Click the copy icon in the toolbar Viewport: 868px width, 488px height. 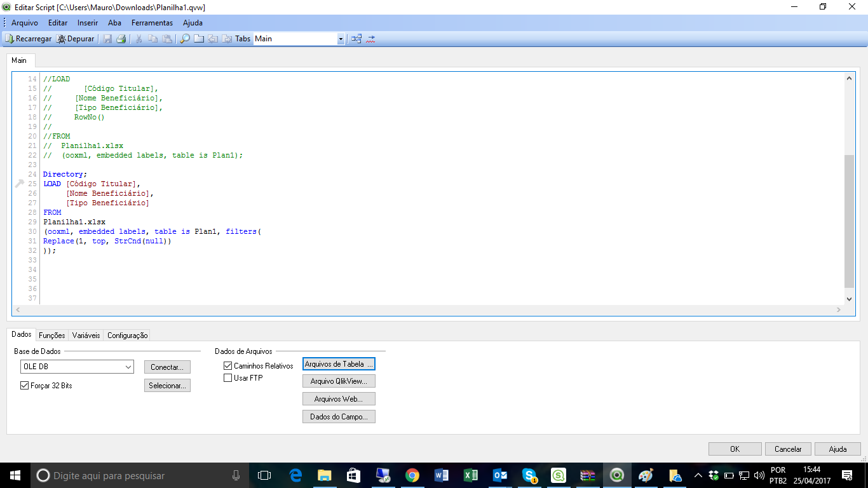(153, 39)
